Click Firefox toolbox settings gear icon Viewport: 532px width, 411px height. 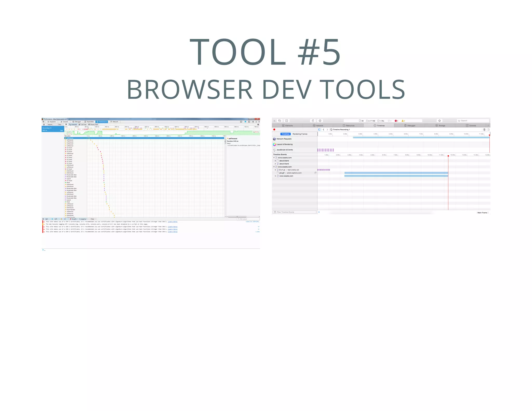coord(253,122)
